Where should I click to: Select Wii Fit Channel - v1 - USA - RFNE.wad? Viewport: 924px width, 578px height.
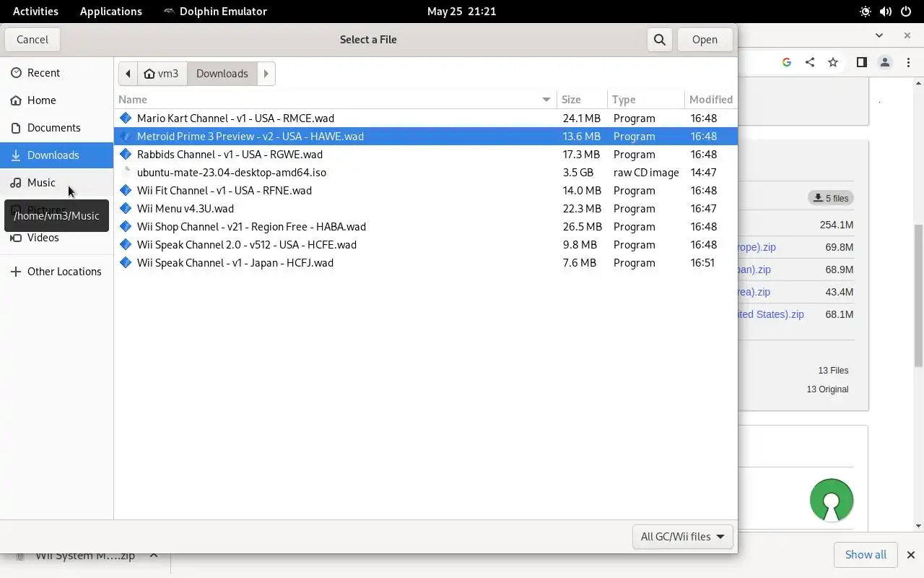pos(426,190)
